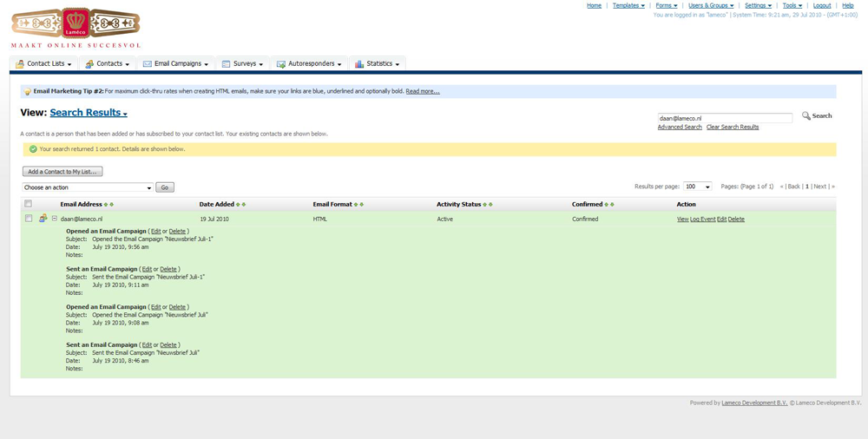Click the search input field

[x=725, y=117]
